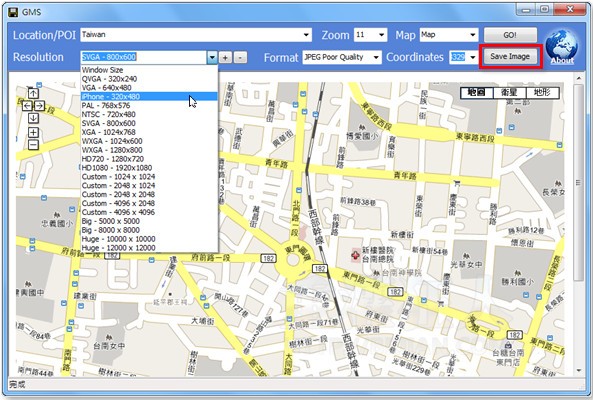Open the About globe icon
The height and width of the screenshot is (400, 593).
pos(562,47)
